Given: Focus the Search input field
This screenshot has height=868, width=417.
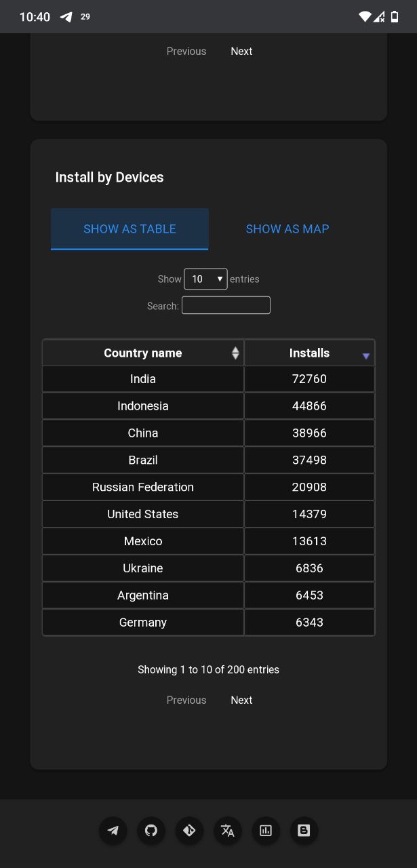Looking at the screenshot, I should [x=226, y=305].
